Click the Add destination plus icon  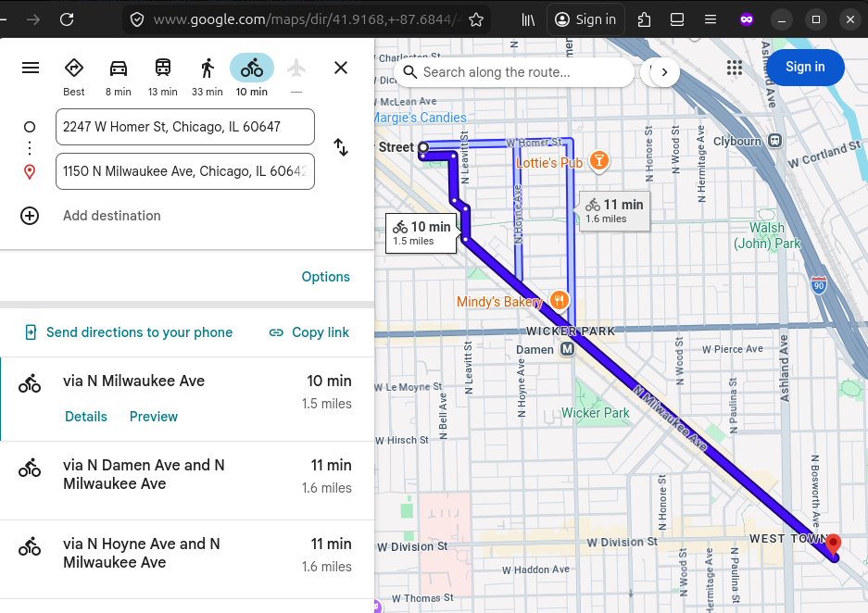[x=30, y=216]
